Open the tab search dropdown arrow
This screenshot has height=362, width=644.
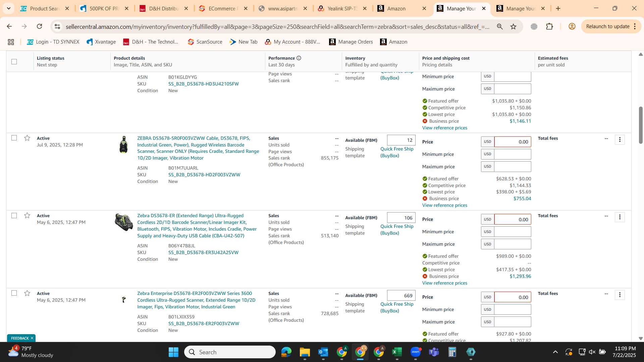pyautogui.click(x=8, y=8)
